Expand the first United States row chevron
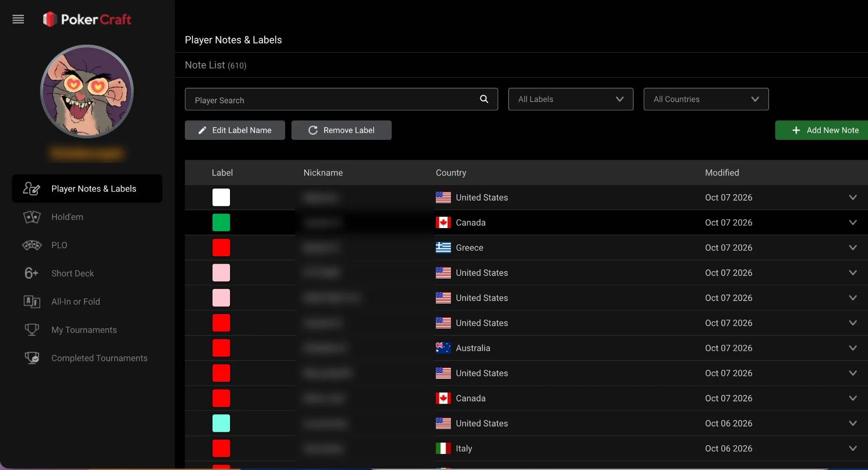Viewport: 868px width, 470px height. click(852, 197)
